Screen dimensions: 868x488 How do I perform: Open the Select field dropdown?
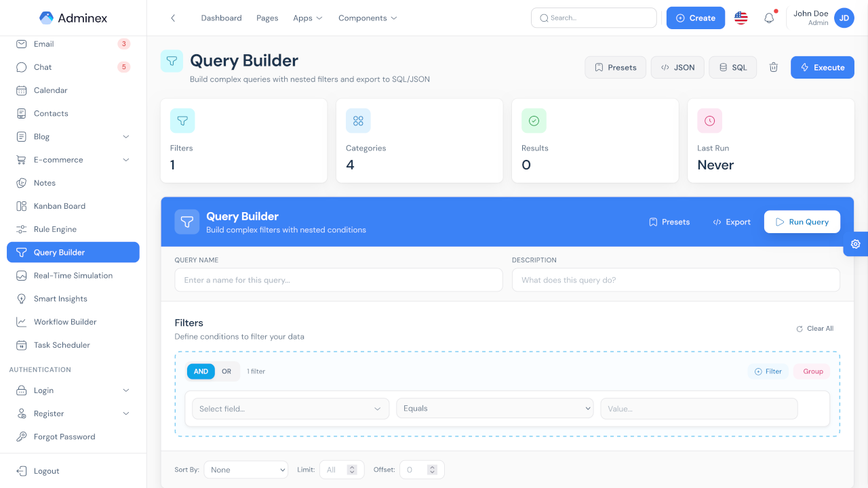pyautogui.click(x=290, y=409)
